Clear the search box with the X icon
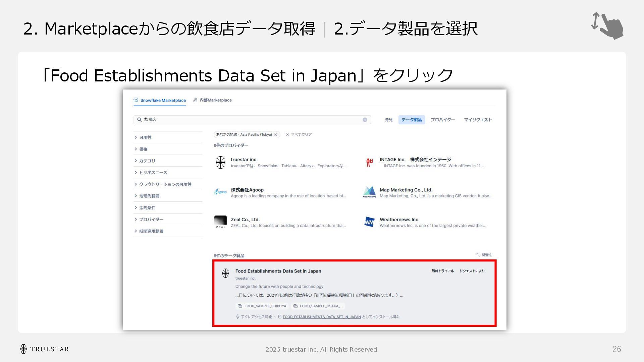This screenshot has width=644, height=362. (365, 120)
